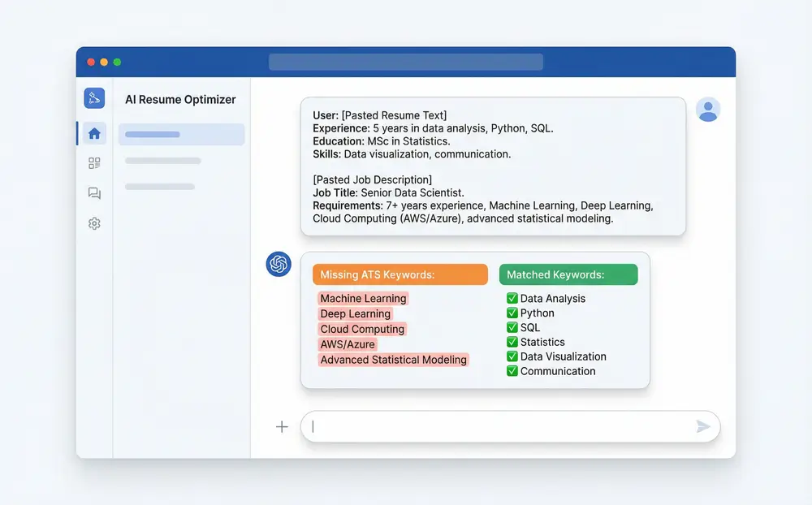Select the third sidebar conversation placeholder
This screenshot has height=505, width=812.
point(159,187)
